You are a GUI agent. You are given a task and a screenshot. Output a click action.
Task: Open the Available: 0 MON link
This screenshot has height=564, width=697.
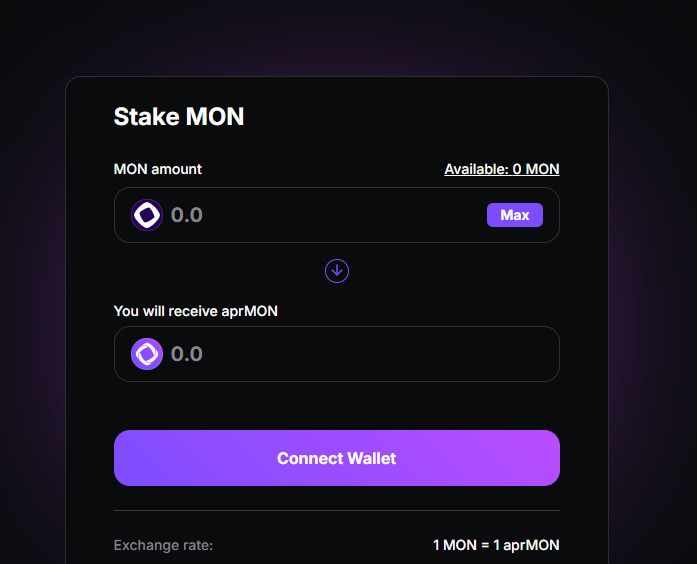[501, 169]
